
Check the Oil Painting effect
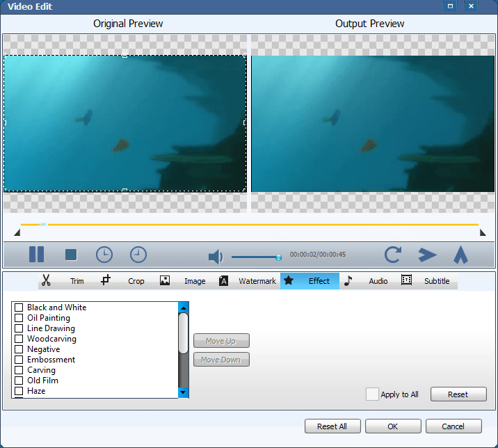coord(19,318)
